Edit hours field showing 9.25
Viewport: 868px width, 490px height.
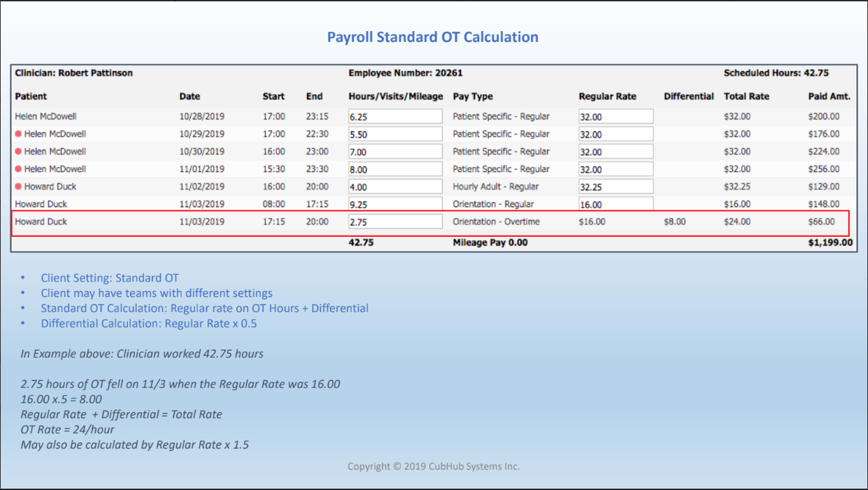(395, 204)
